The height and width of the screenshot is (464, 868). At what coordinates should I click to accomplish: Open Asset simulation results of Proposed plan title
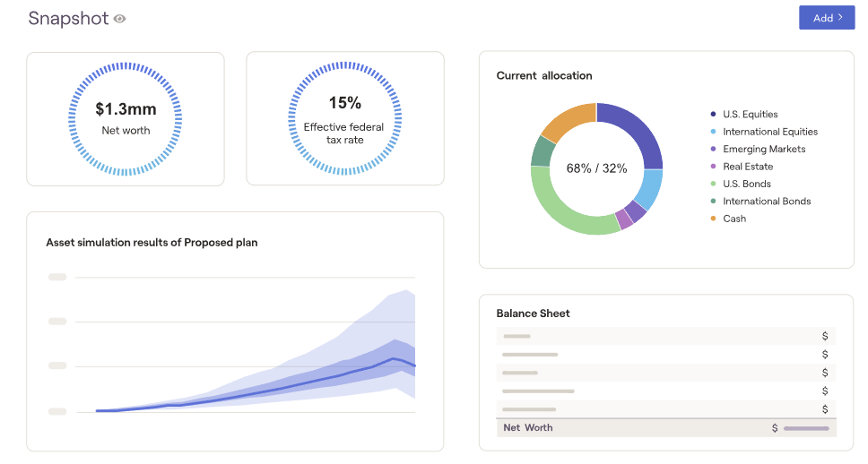point(152,243)
